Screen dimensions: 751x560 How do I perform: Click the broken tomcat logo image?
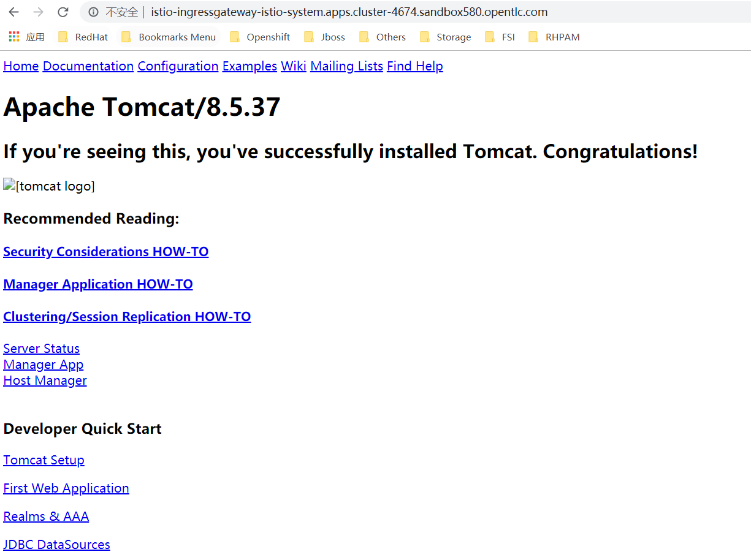[x=49, y=186]
